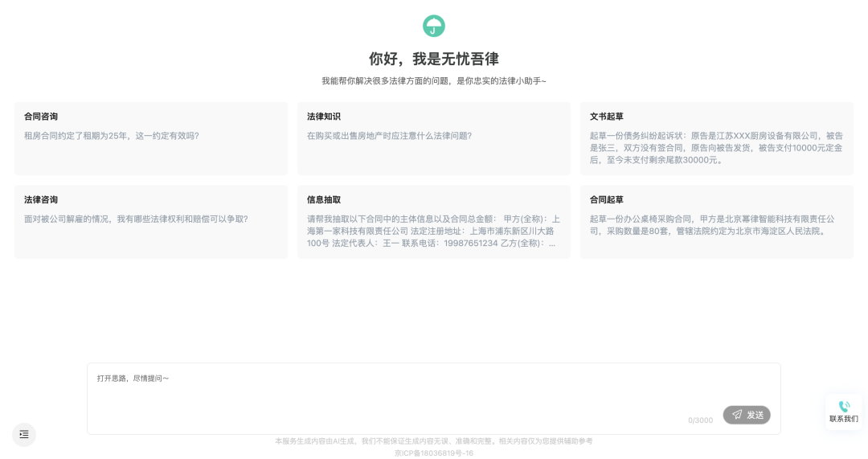Screen dimensions: 868x459
Task: Select the 法律知识 example card
Action: pyautogui.click(x=433, y=138)
